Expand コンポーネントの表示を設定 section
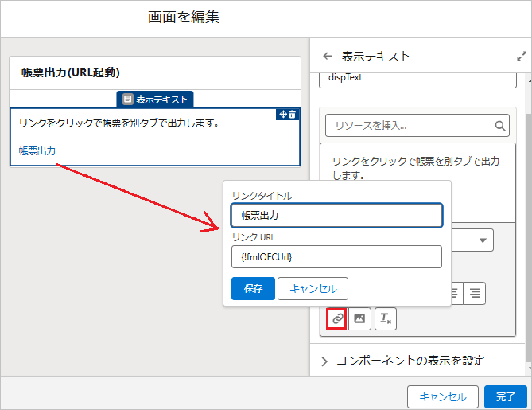 coord(403,361)
